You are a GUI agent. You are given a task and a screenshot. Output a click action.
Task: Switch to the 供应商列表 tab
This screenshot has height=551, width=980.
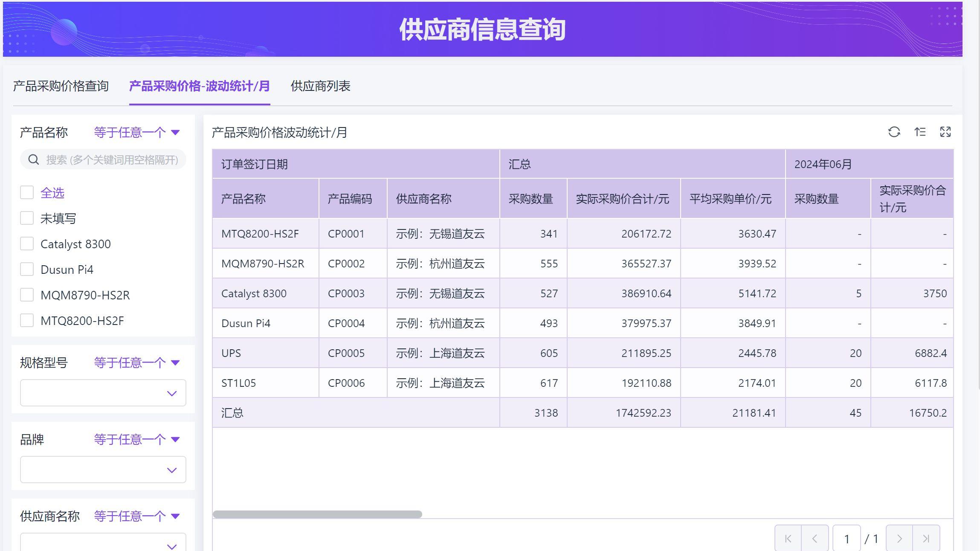click(321, 86)
